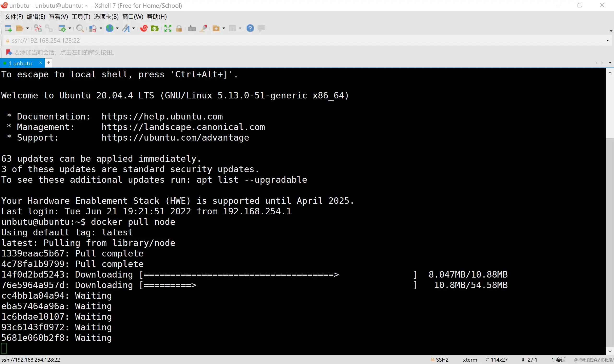Expand the address bar history dropdown
This screenshot has width=614, height=364.
[x=607, y=40]
